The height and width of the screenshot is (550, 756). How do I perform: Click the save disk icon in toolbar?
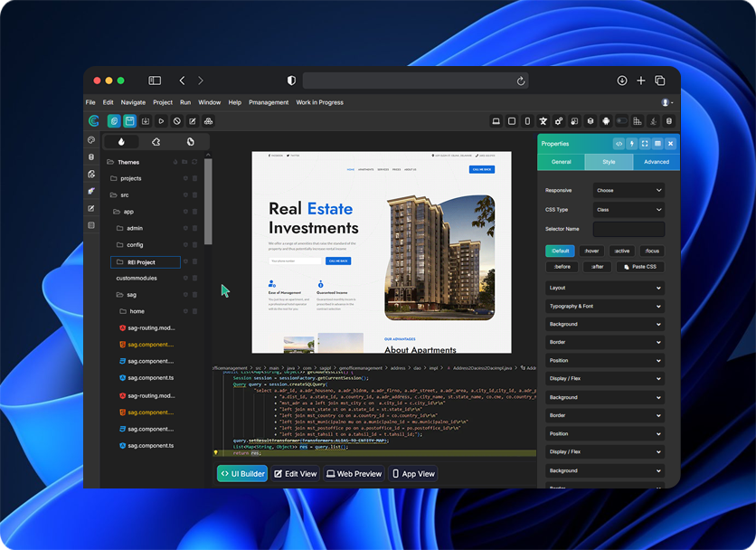129,121
